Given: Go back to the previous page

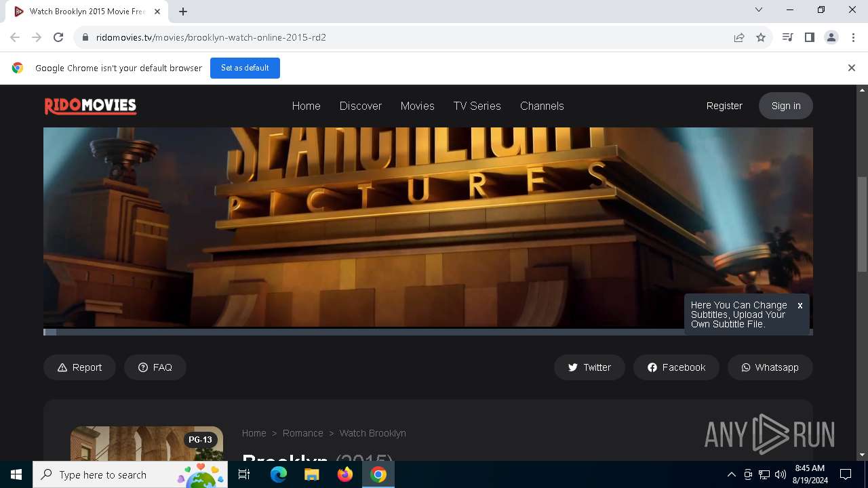Looking at the screenshot, I should pyautogui.click(x=15, y=37).
